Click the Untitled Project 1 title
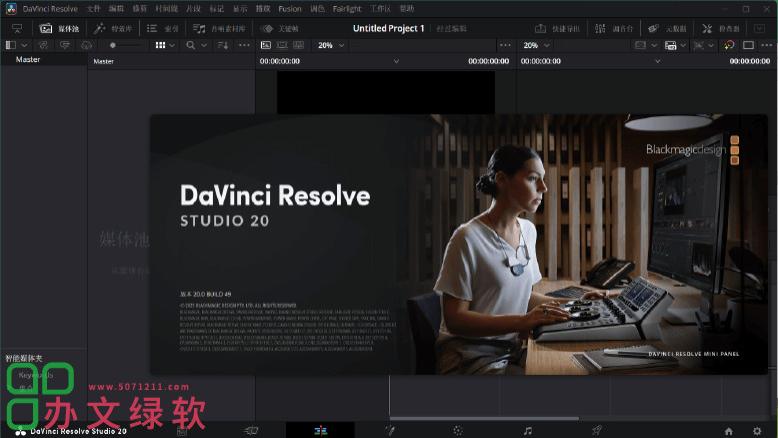Viewport: 778px width, 438px height. (x=389, y=28)
